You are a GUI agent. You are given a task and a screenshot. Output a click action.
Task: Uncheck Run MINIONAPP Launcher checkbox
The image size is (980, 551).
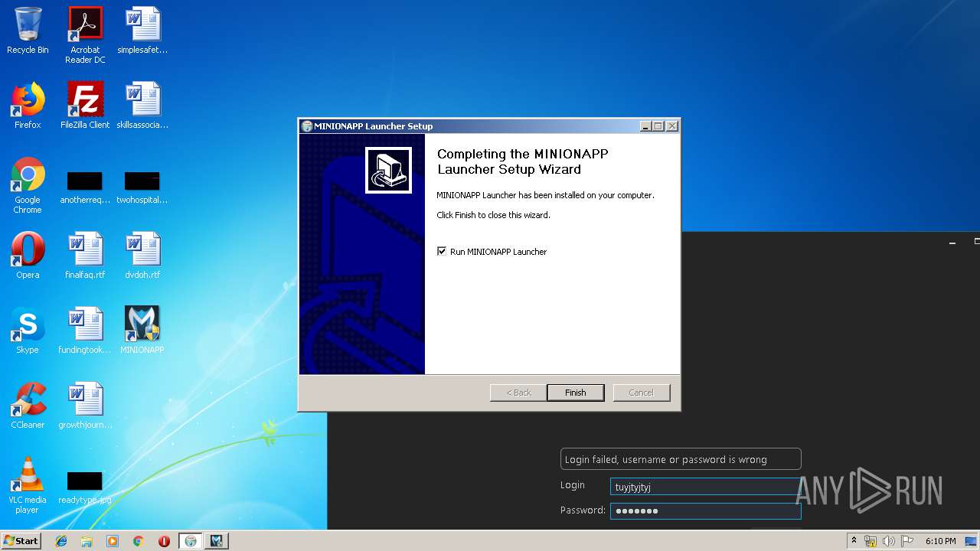442,251
